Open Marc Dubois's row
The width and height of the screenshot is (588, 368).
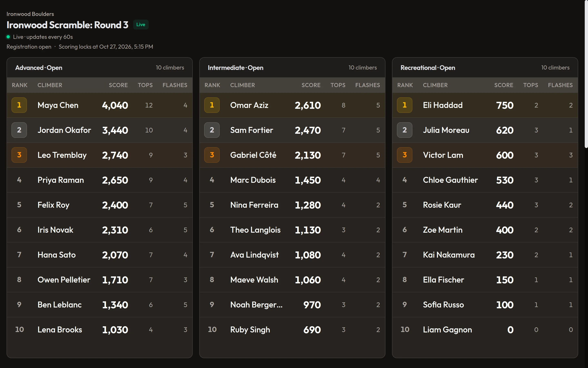(292, 180)
